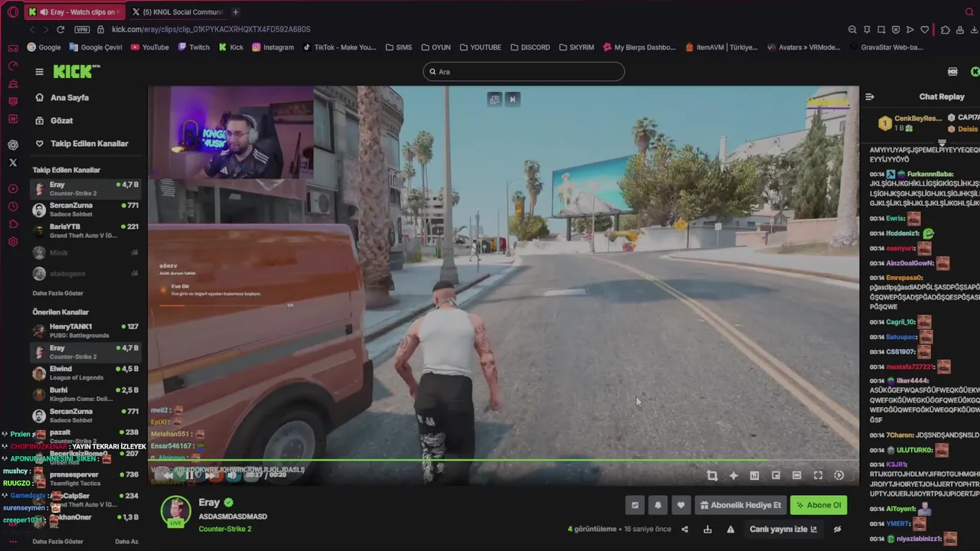The height and width of the screenshot is (551, 980).
Task: Open the Google Çeviri bookmark
Action: click(96, 47)
